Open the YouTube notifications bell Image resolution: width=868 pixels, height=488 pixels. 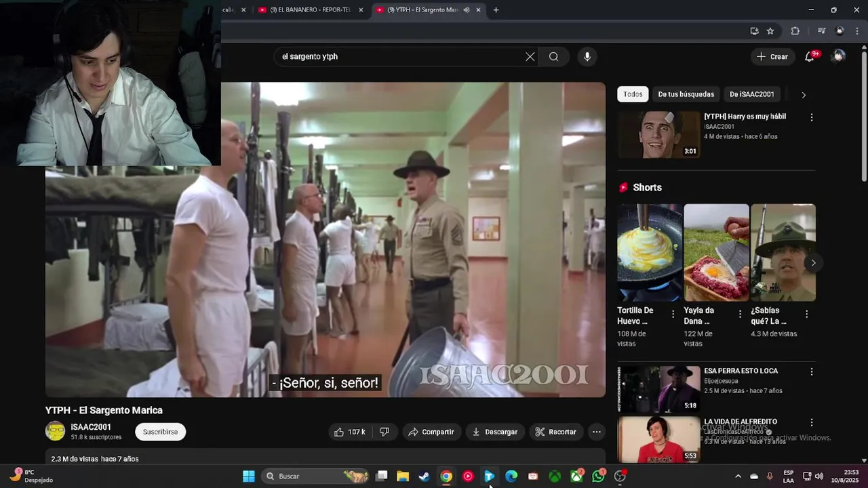pos(810,57)
